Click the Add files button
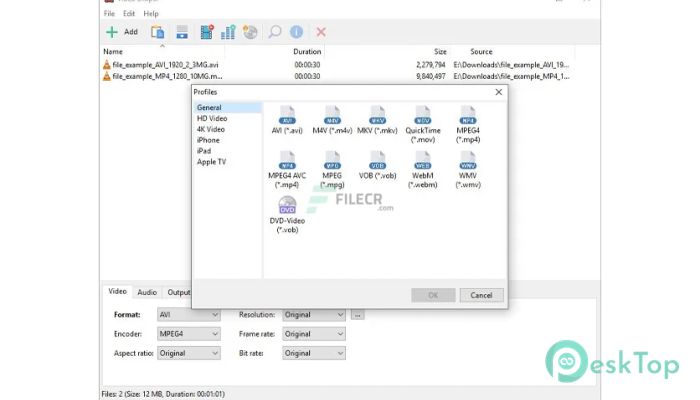The image size is (700, 400). [x=122, y=32]
